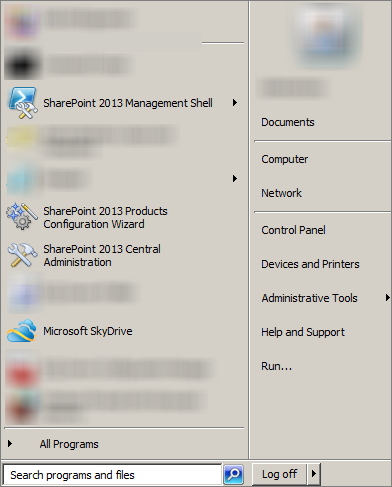392x487 pixels.
Task: Expand the All Programs arrow
Action: pos(10,444)
